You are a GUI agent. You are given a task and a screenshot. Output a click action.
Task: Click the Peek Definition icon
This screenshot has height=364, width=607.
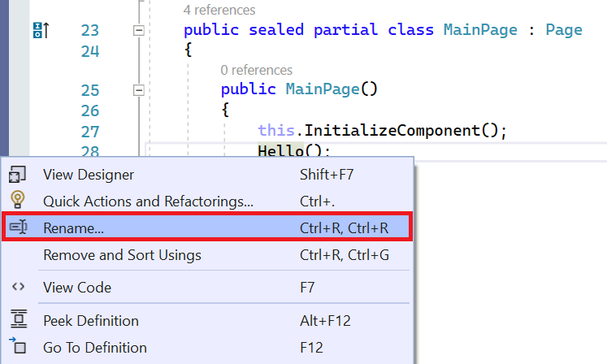coord(19,318)
